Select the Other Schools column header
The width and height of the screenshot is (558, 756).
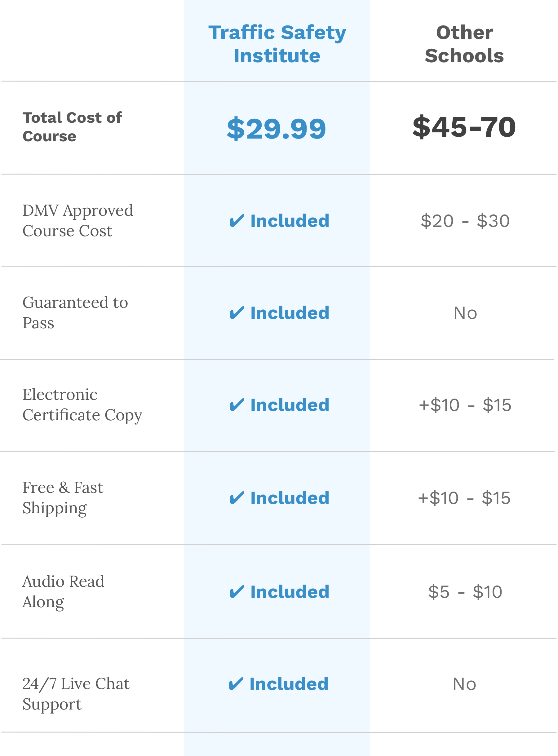pyautogui.click(x=465, y=44)
